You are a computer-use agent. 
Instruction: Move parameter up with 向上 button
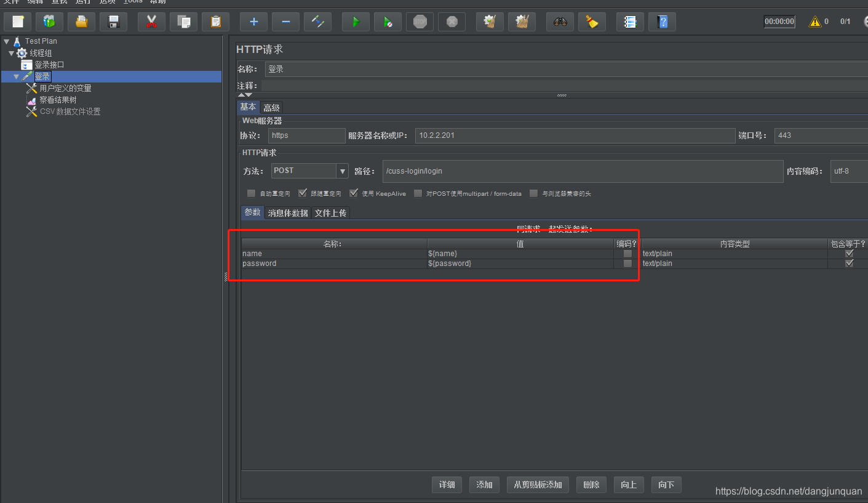tap(629, 485)
